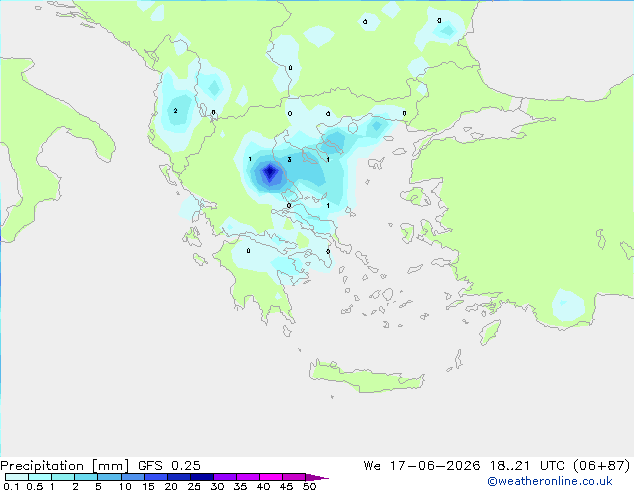Click the "25" legend scale label
634x490 pixels.
194,486
